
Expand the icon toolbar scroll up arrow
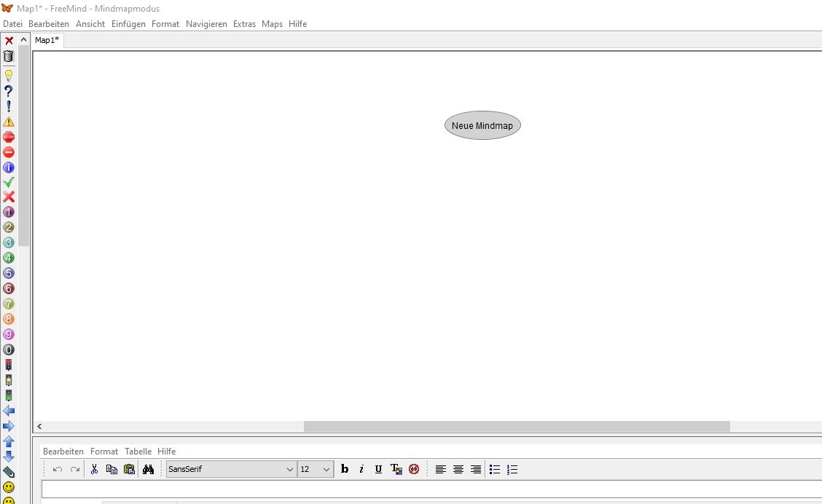pyautogui.click(x=24, y=40)
